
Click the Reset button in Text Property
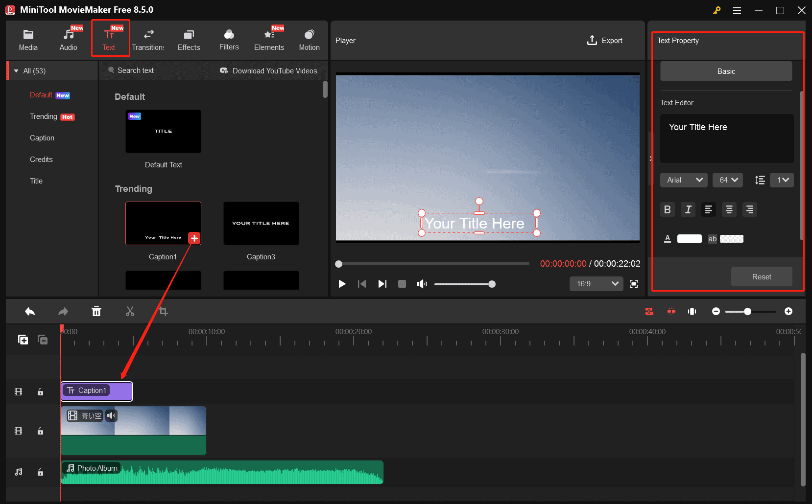[761, 276]
